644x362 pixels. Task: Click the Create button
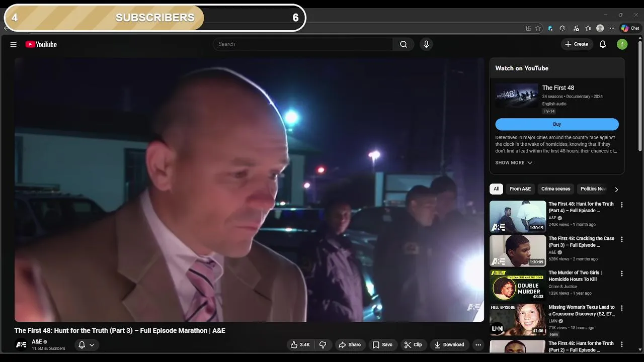(577, 44)
